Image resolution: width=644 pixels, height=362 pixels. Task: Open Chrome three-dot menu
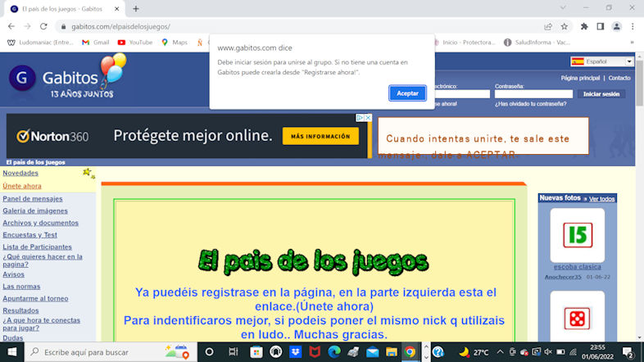[x=633, y=26]
